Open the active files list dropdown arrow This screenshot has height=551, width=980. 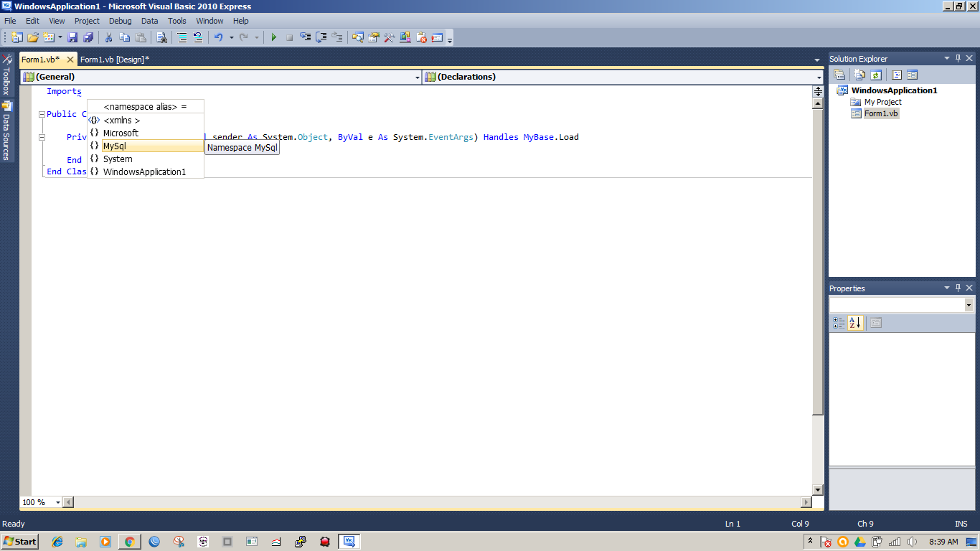click(x=817, y=60)
